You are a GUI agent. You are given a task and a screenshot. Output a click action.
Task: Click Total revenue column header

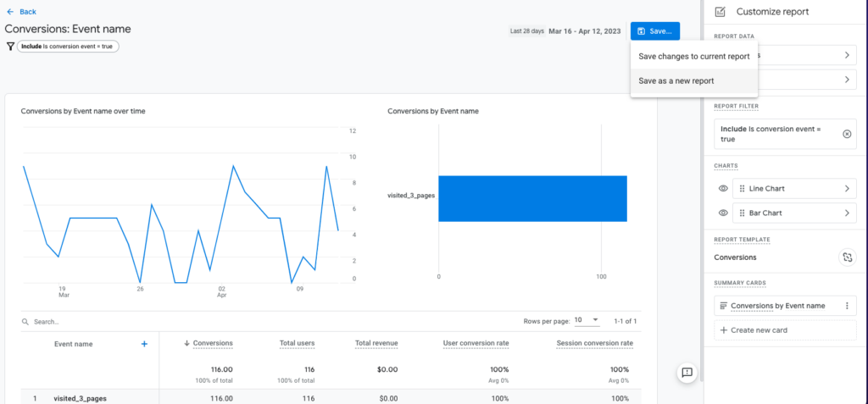point(376,344)
